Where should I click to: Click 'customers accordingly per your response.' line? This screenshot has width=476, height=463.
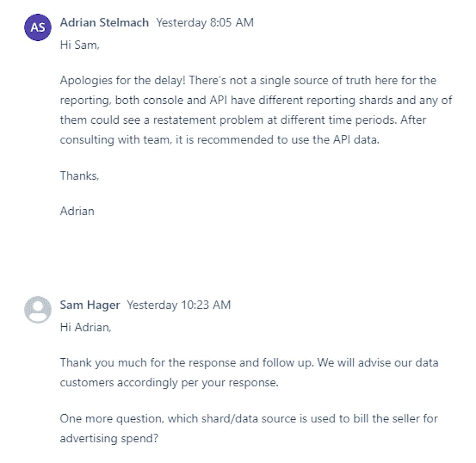click(169, 383)
